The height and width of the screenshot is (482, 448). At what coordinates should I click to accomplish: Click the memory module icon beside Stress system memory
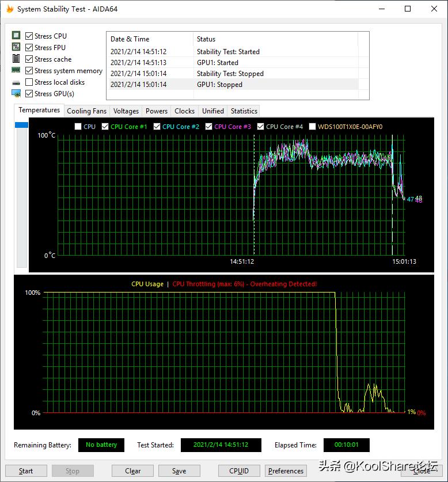[16, 70]
